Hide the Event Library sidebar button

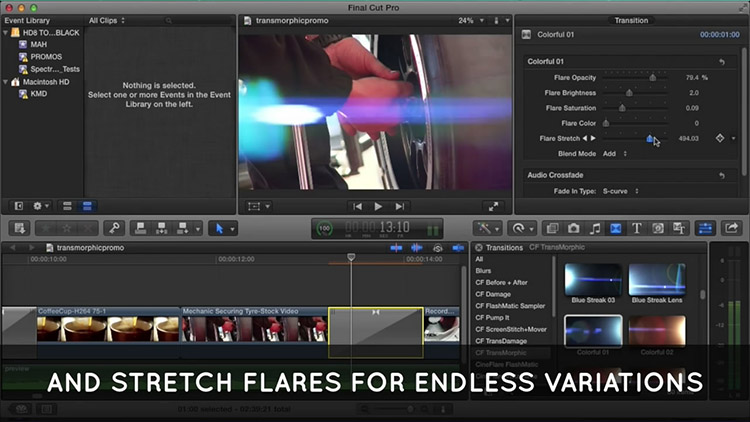[x=18, y=206]
